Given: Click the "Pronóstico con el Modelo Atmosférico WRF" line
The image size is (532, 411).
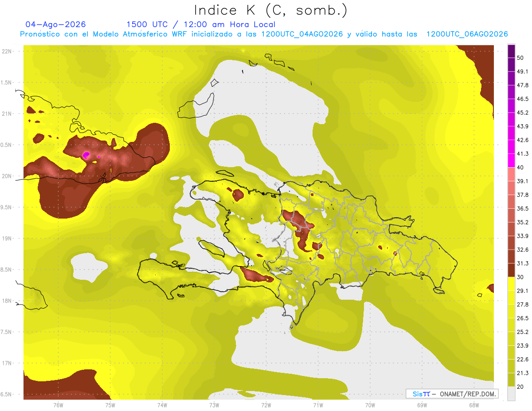Looking at the screenshot, I should pos(264,34).
